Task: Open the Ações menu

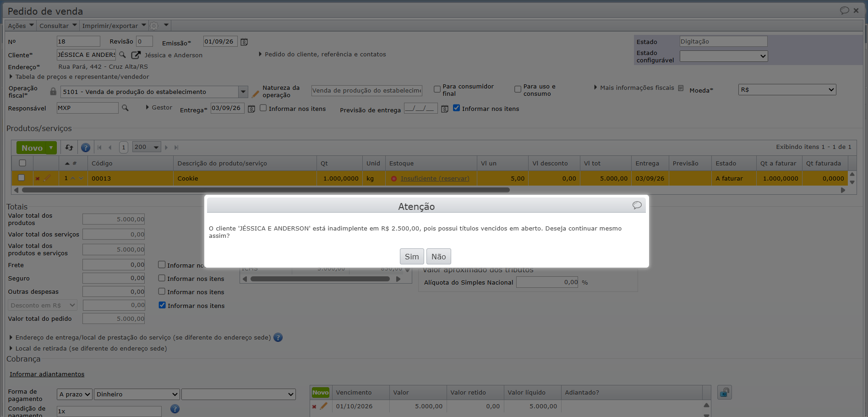Action: point(21,26)
